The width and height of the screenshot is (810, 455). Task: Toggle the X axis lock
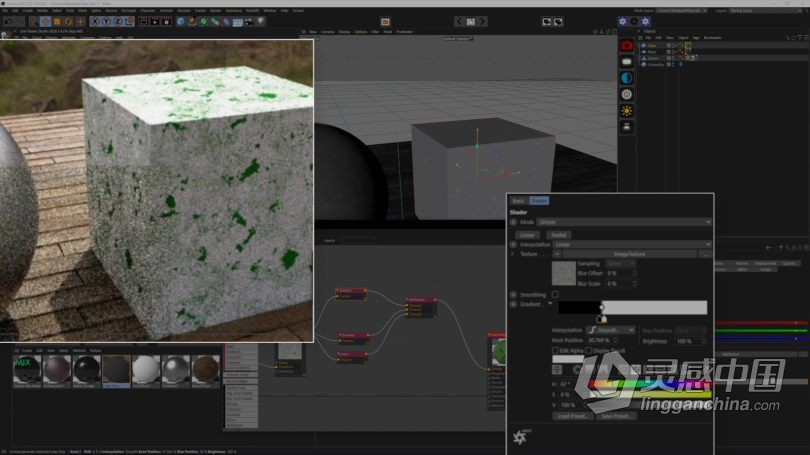click(95, 22)
